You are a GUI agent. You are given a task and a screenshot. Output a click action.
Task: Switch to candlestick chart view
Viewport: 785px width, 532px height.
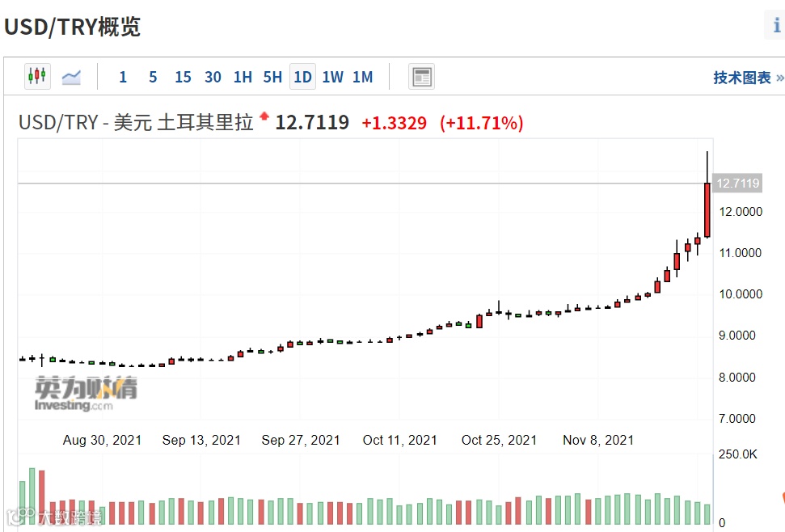point(37,77)
